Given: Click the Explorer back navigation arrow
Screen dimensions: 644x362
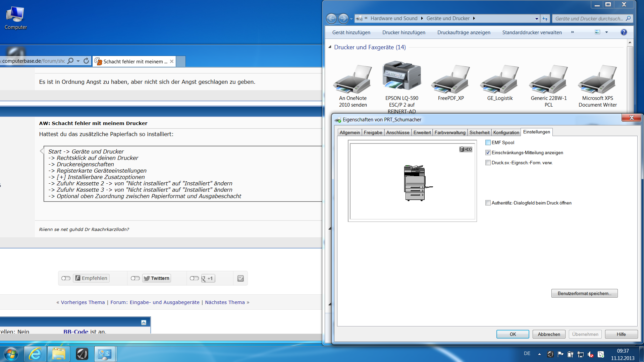Looking at the screenshot, I should click(331, 18).
